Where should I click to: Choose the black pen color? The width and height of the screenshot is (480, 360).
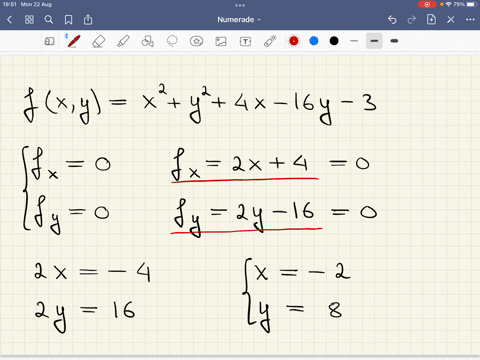point(334,41)
